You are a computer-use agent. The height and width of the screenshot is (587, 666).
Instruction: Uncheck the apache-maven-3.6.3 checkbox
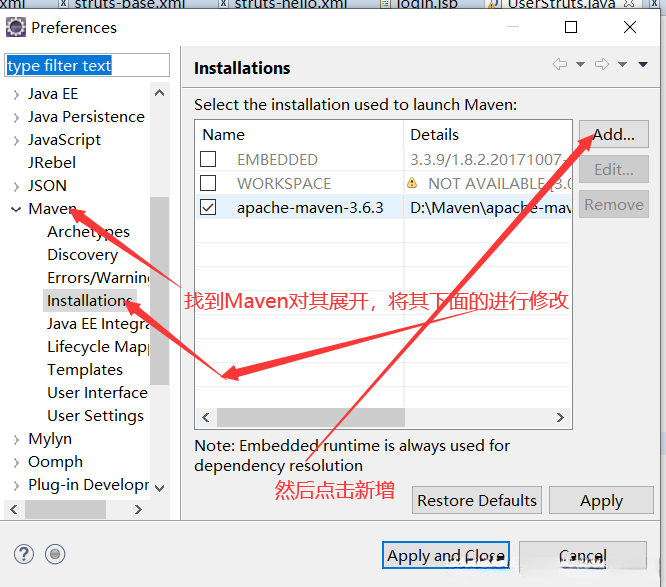pos(208,207)
